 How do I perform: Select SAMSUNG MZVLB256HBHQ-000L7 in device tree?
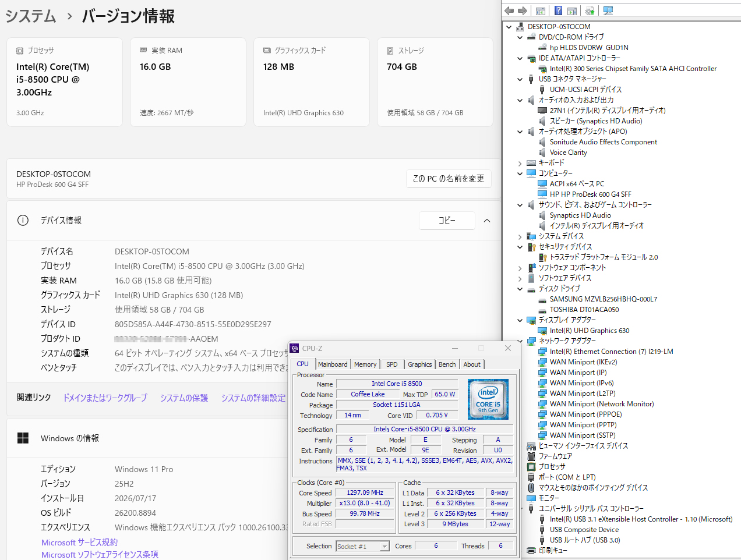[x=604, y=299]
